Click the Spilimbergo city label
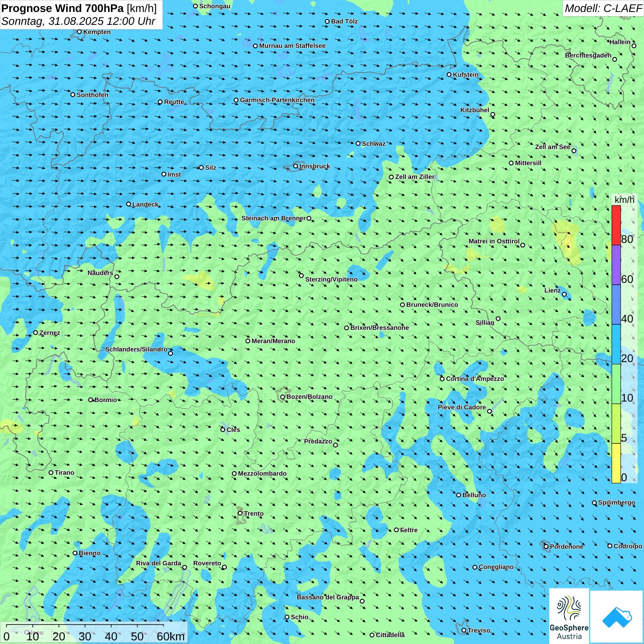Viewport: 644px width, 644px height. click(x=616, y=502)
